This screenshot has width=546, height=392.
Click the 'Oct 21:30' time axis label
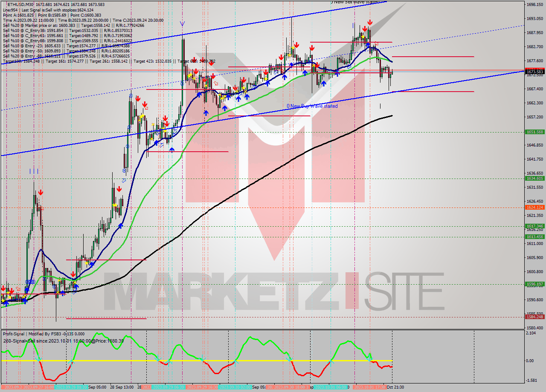pyautogui.click(x=395, y=387)
